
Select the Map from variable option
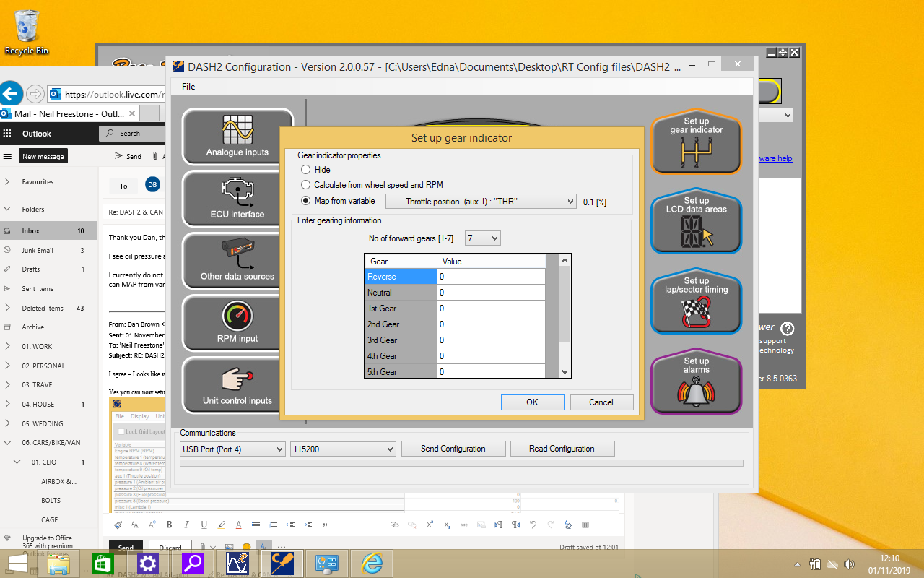click(306, 201)
